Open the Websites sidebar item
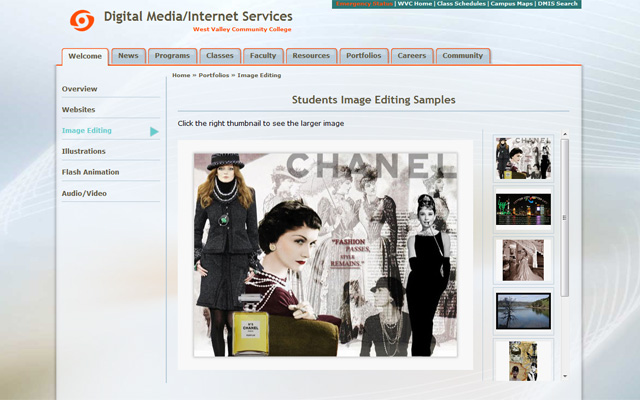The width and height of the screenshot is (640, 400). 78,110
